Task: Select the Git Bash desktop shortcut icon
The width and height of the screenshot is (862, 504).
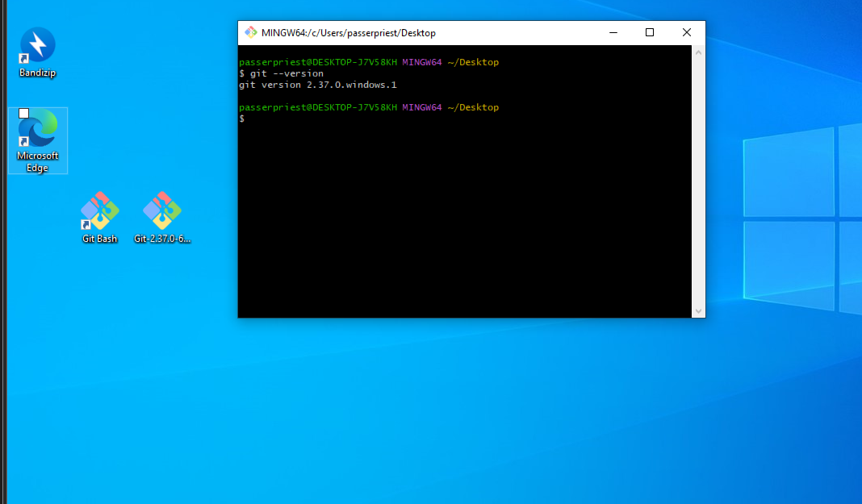Action: pos(99,211)
